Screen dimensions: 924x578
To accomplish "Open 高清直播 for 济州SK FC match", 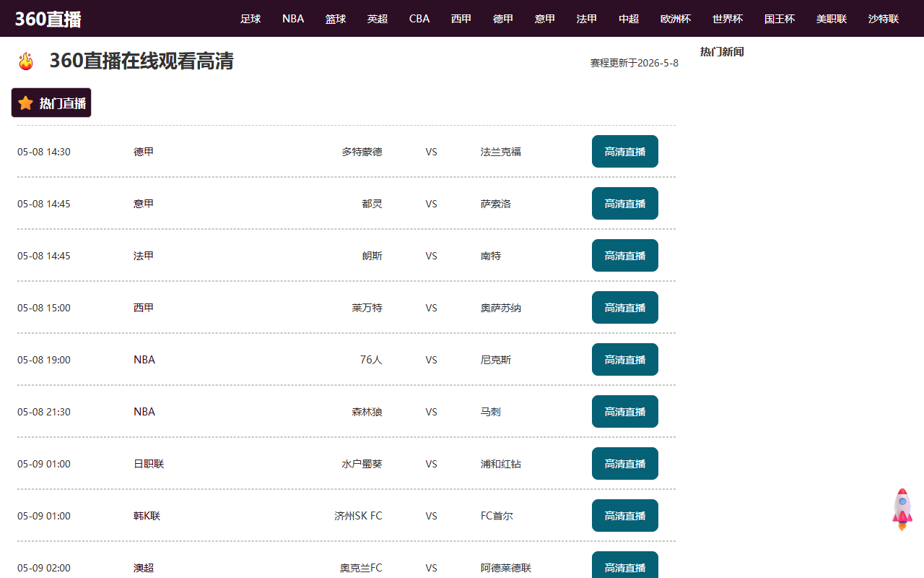I will [x=625, y=516].
